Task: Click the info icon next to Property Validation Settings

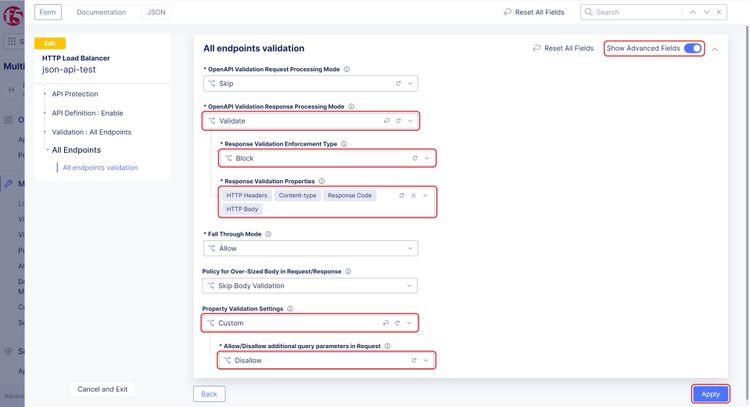Action: [290, 309]
